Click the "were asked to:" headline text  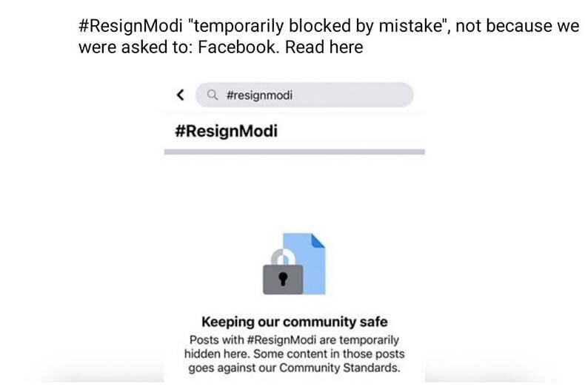[x=136, y=47]
